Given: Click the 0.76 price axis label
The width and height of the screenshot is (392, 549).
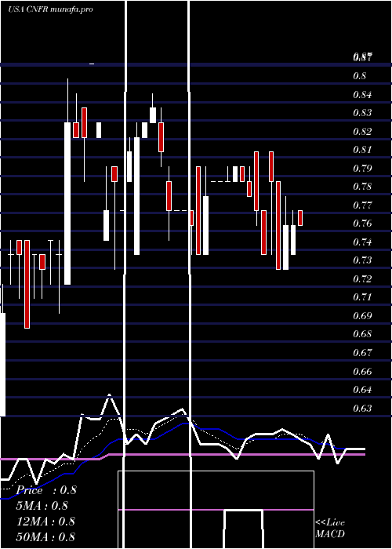Looking at the screenshot, I should pos(362,224).
